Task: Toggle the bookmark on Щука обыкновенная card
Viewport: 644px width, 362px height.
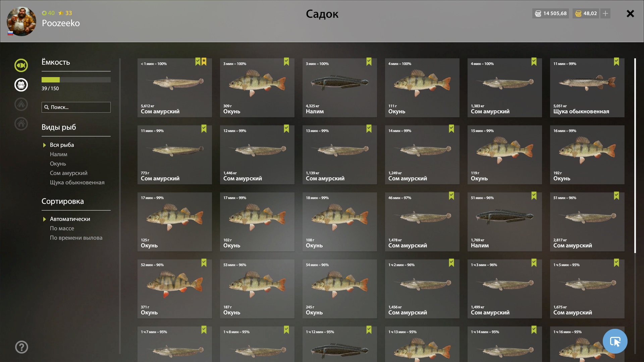Action: (616, 62)
